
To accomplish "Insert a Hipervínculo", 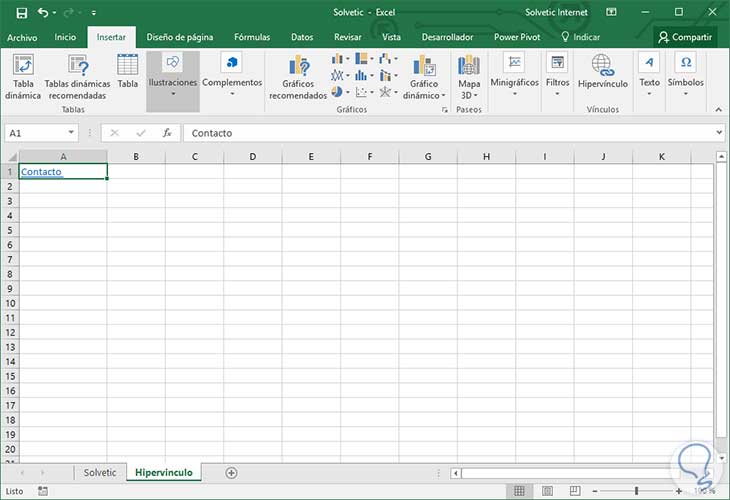I will click(602, 72).
